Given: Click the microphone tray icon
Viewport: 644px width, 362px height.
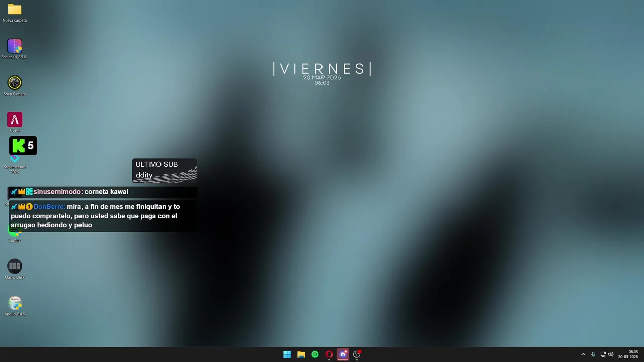Looking at the screenshot, I should [593, 354].
